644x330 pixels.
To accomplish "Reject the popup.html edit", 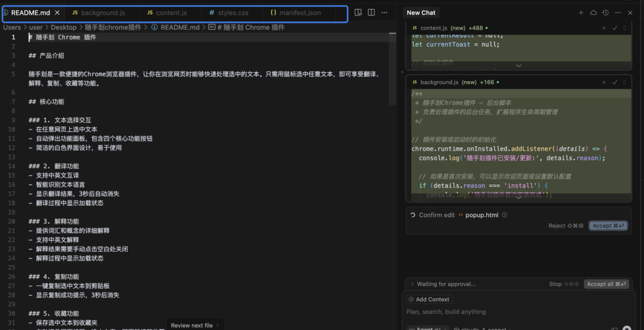I will tap(565, 226).
